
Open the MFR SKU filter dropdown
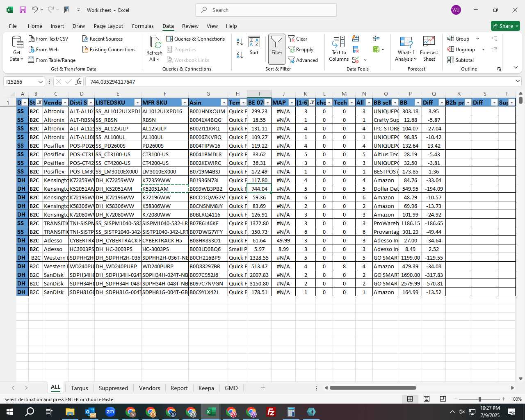pos(185,103)
